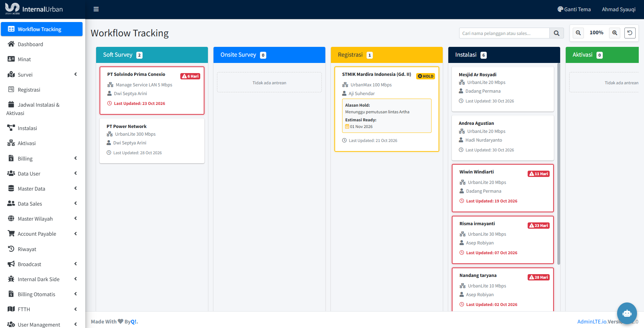644x328 pixels.
Task: Reset zoom with the undo arrow icon
Action: pos(630,33)
